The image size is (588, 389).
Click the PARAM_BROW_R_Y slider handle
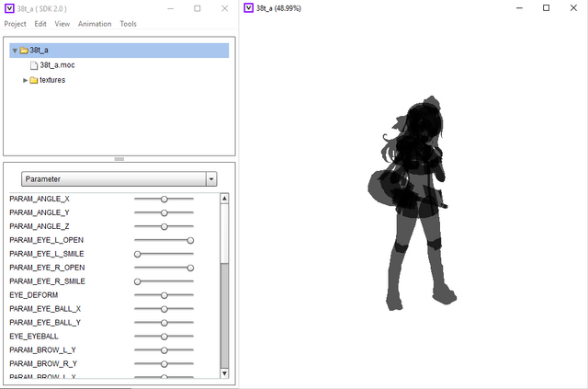coord(164,364)
